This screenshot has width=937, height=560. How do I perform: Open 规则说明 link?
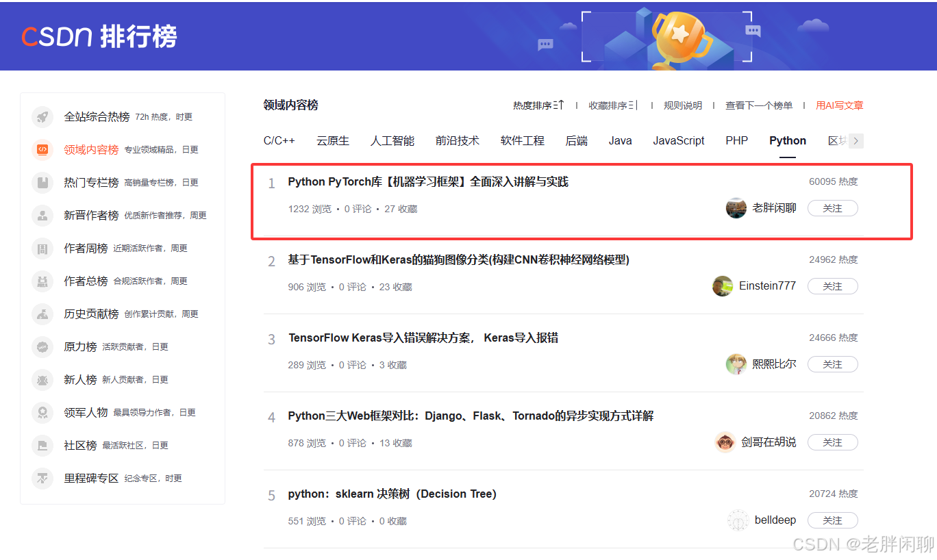pos(683,105)
